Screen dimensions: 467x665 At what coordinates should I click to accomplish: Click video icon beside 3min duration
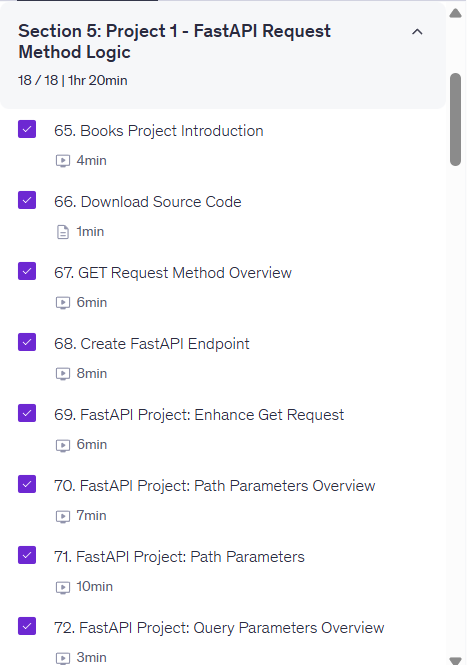[x=63, y=657]
